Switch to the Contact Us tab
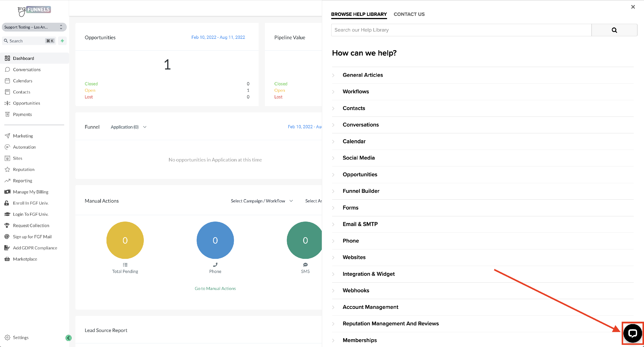 point(409,14)
